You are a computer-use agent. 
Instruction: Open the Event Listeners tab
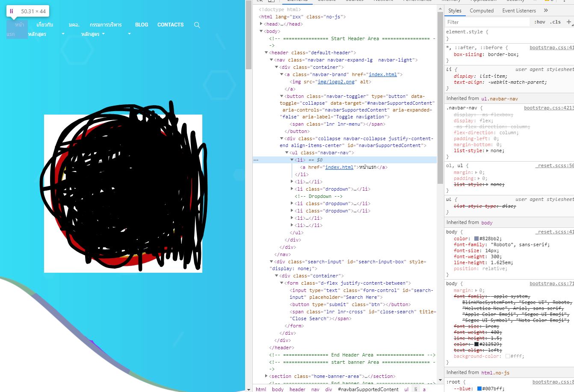click(x=519, y=11)
